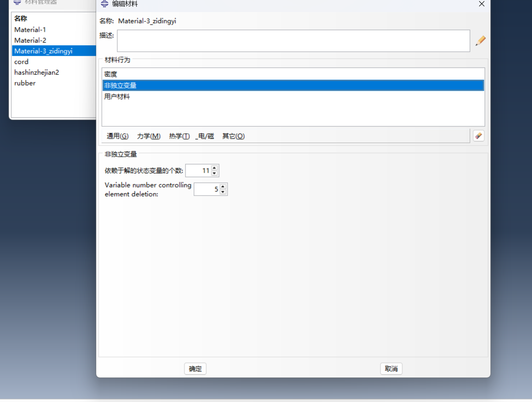Select 用户材料 in material behaviors list
The image size is (532, 402).
tap(293, 96)
